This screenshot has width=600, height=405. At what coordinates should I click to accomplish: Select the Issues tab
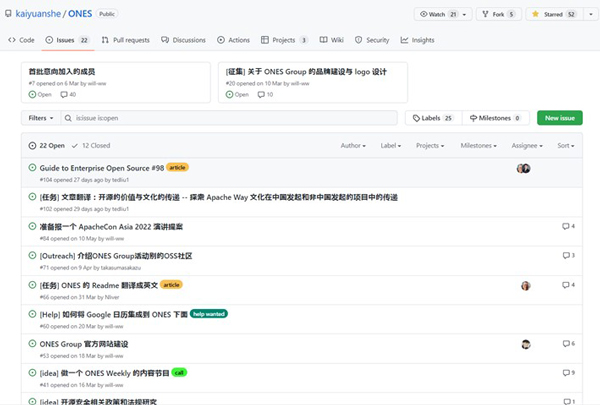[67, 40]
